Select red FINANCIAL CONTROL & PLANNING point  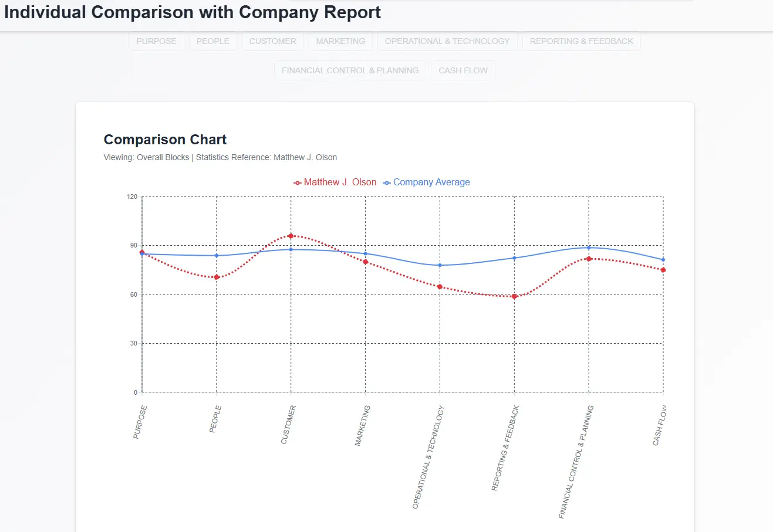pos(589,259)
